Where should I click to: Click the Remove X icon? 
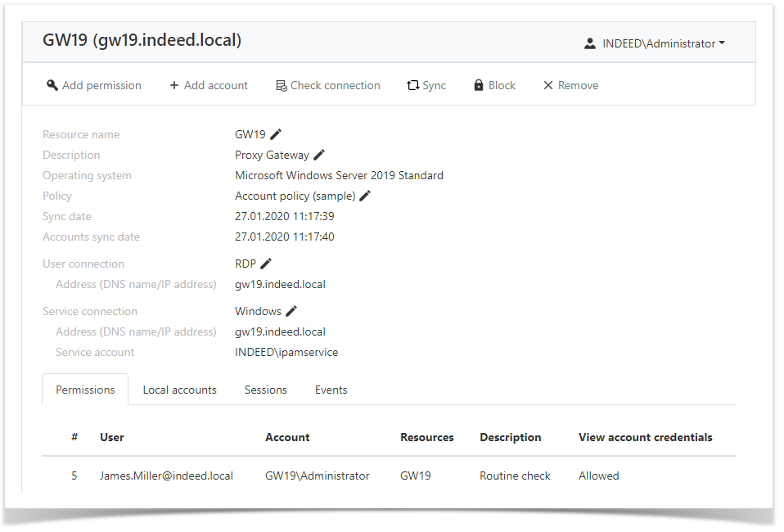coord(548,85)
